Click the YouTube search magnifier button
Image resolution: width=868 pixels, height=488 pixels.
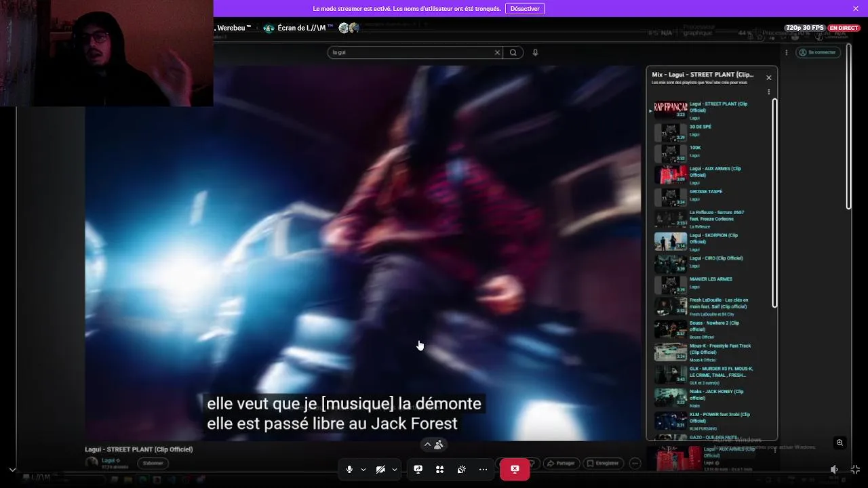(513, 52)
